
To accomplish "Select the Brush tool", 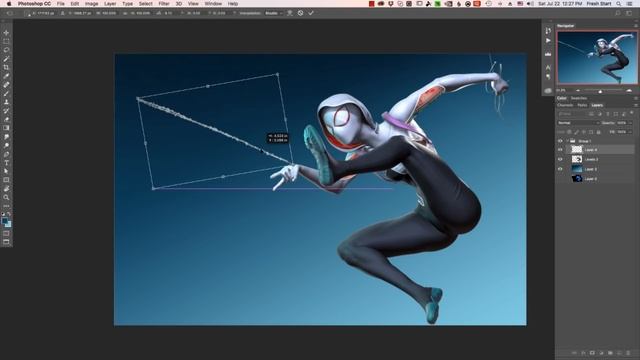I will pos(6,93).
